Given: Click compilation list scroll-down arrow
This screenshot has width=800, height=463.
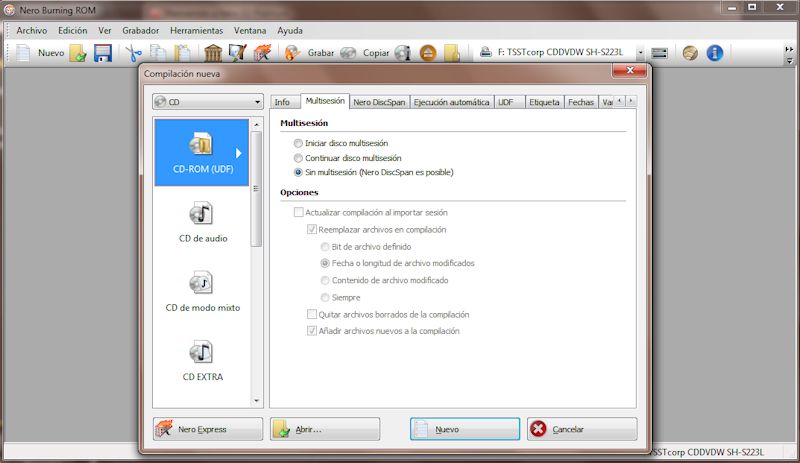Looking at the screenshot, I should (256, 401).
